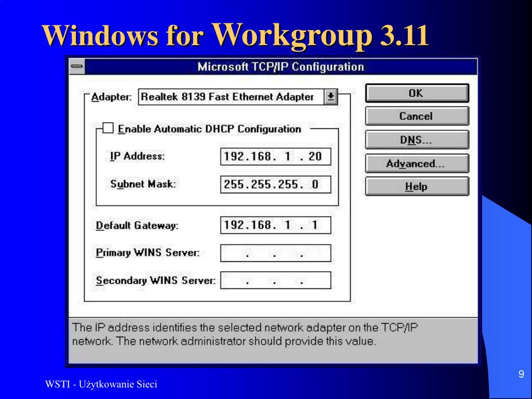Click the IP address help text in status area
Screen dimensions: 532x399
click(x=245, y=334)
